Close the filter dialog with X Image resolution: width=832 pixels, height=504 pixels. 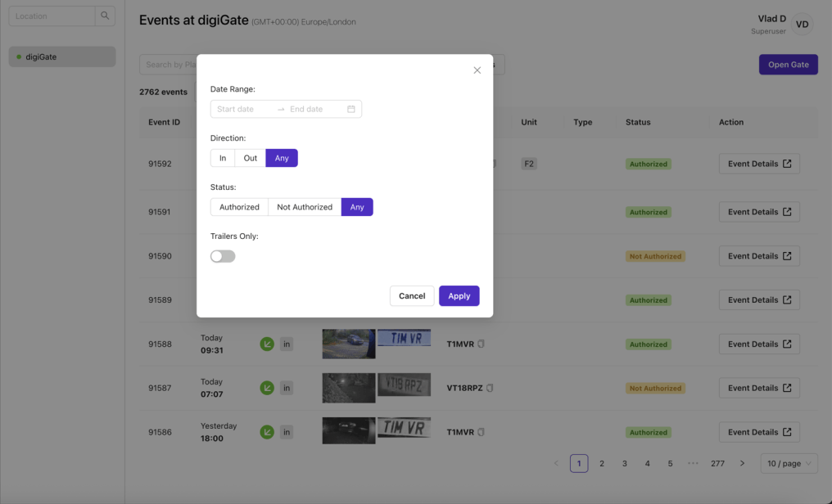point(477,70)
